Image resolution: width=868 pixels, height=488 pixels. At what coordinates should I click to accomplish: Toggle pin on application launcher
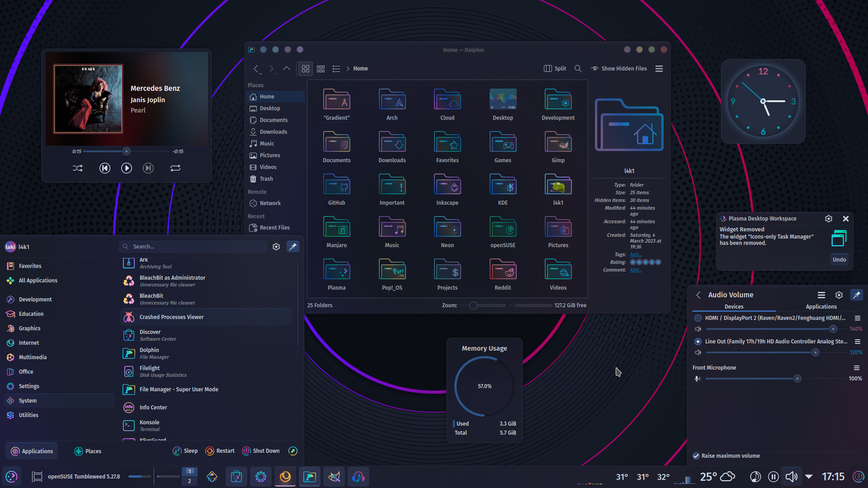coord(293,247)
